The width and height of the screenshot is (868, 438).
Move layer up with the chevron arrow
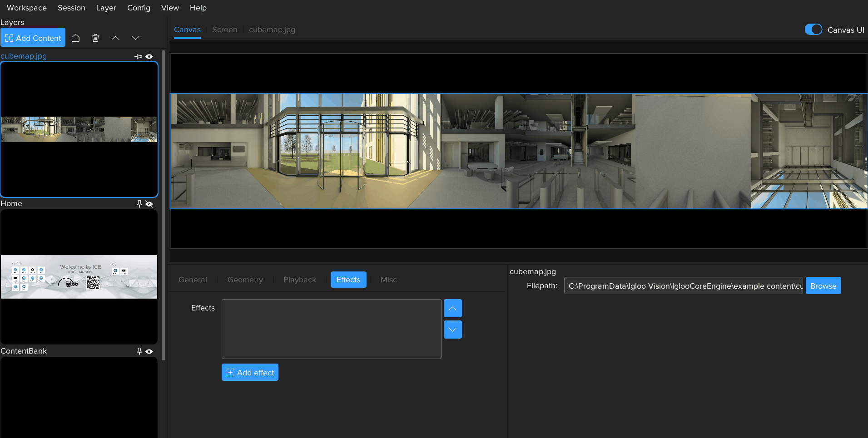(x=115, y=38)
